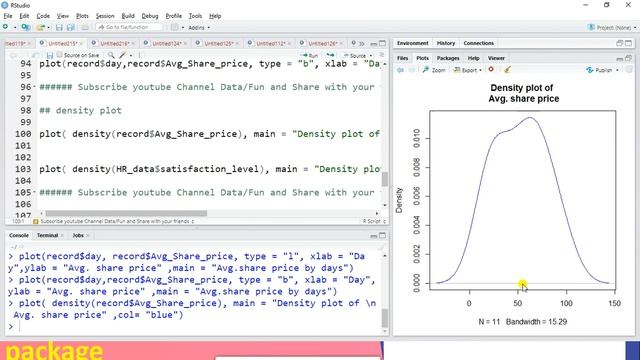Open the New File dropdown arrow
This screenshot has width=640, height=360.
[x=15, y=27]
